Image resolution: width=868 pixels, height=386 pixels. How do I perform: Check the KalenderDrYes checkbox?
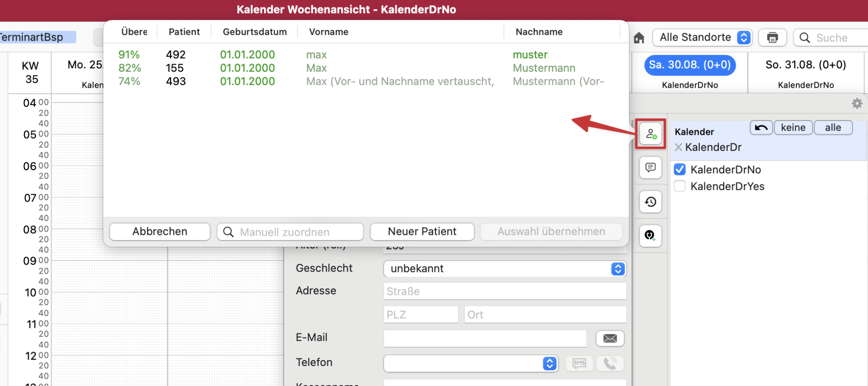[680, 186]
